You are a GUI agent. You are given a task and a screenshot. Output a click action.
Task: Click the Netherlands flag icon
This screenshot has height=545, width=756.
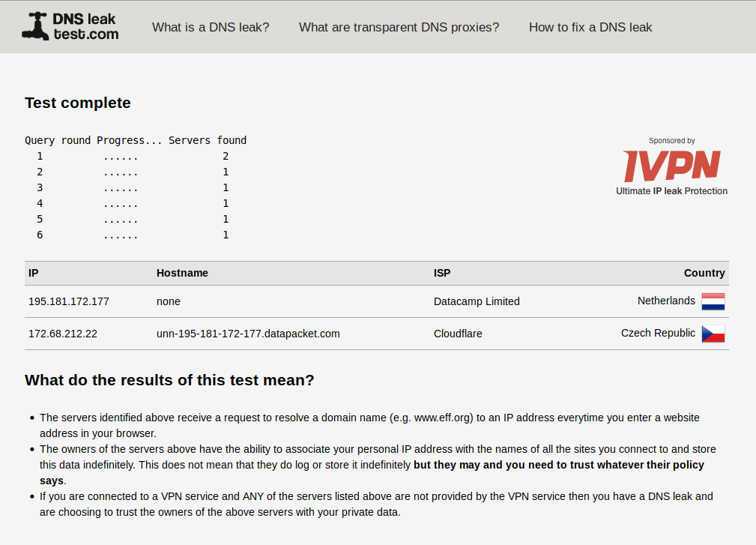713,301
